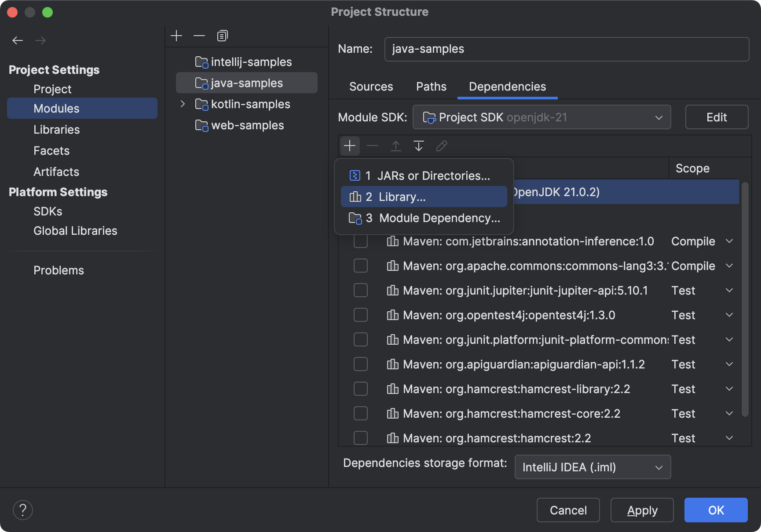Tick the hamcrest-core:2.2 checkbox
761x532 pixels.
[x=361, y=413]
